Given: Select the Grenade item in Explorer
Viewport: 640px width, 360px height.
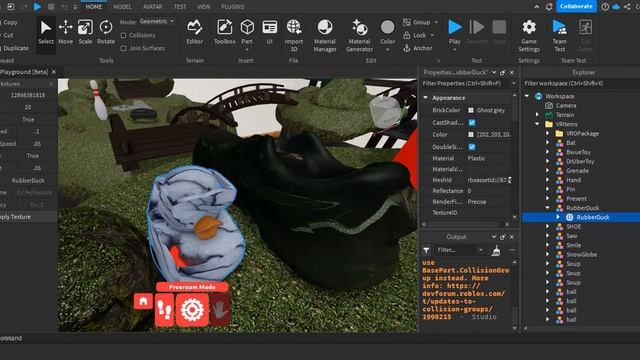Looking at the screenshot, I should [x=577, y=171].
